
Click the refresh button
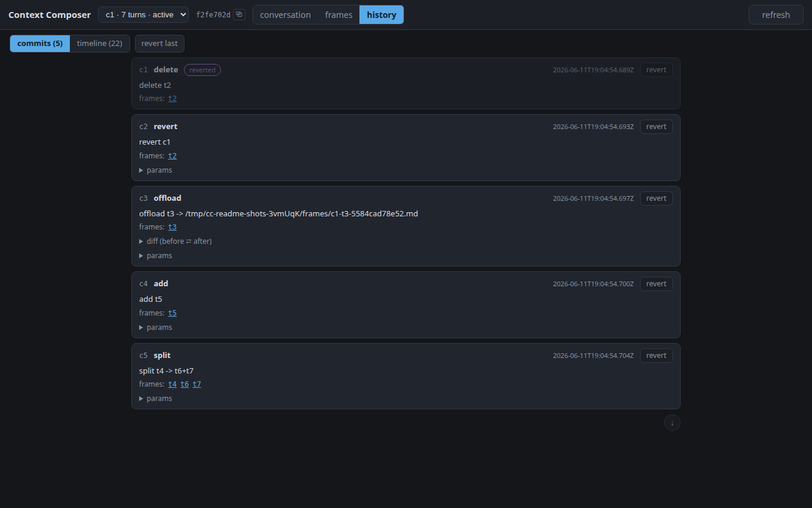click(x=776, y=15)
